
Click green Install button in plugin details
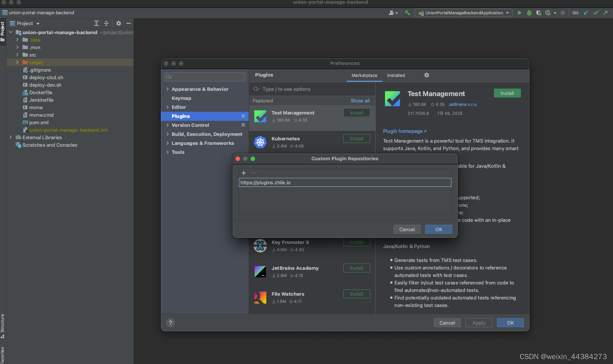pos(507,93)
